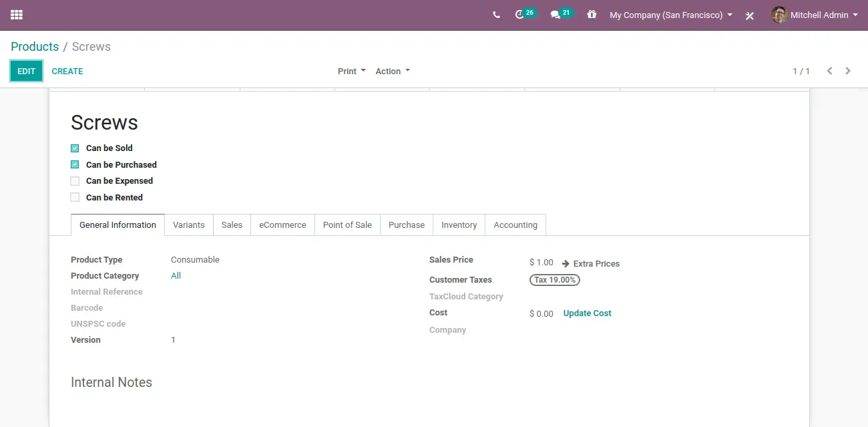Click the Tax 19.00% tag
Screen dimensions: 868x427
(x=555, y=280)
